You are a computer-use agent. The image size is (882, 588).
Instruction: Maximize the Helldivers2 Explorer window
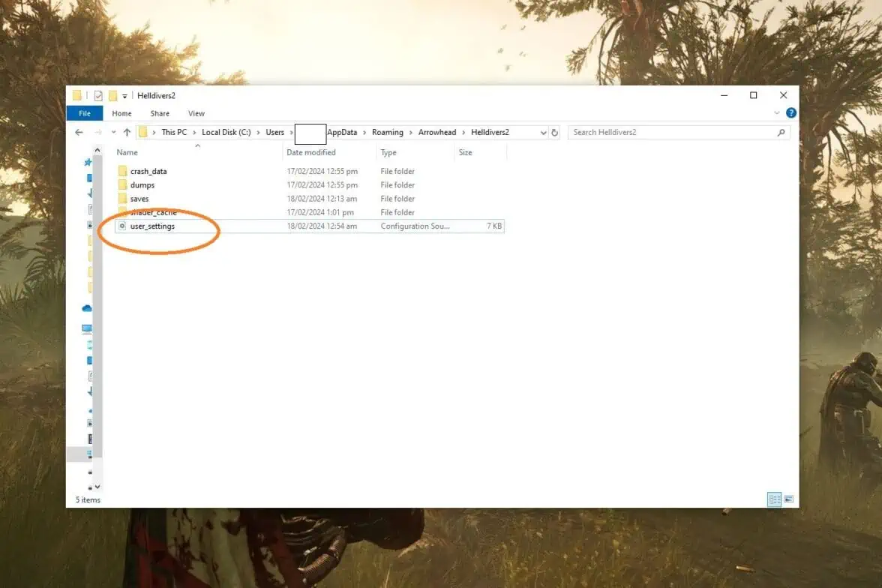[x=754, y=96]
